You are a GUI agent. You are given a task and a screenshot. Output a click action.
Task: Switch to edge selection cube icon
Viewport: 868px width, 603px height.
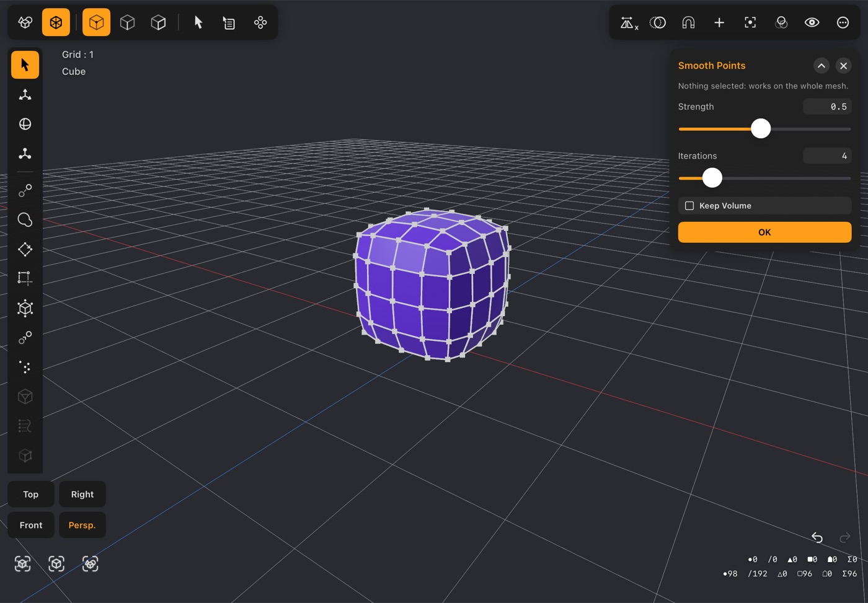127,22
